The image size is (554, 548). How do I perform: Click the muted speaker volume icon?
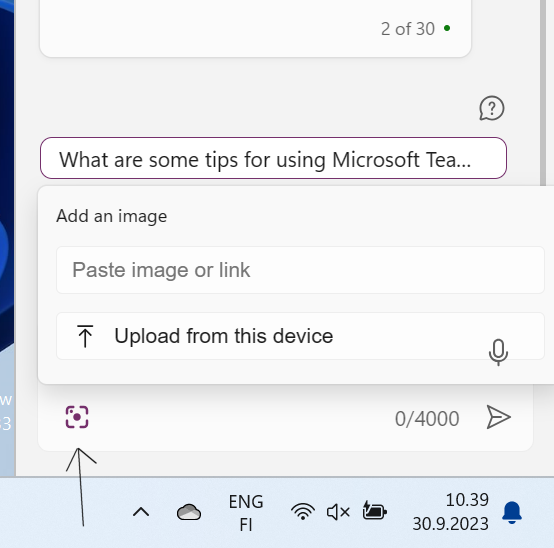tap(338, 512)
